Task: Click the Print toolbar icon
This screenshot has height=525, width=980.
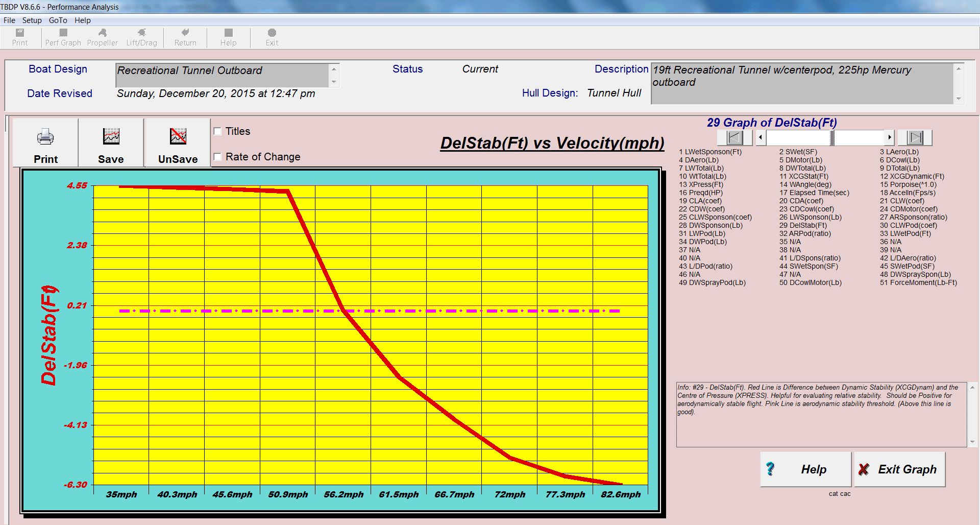Action: pos(20,37)
